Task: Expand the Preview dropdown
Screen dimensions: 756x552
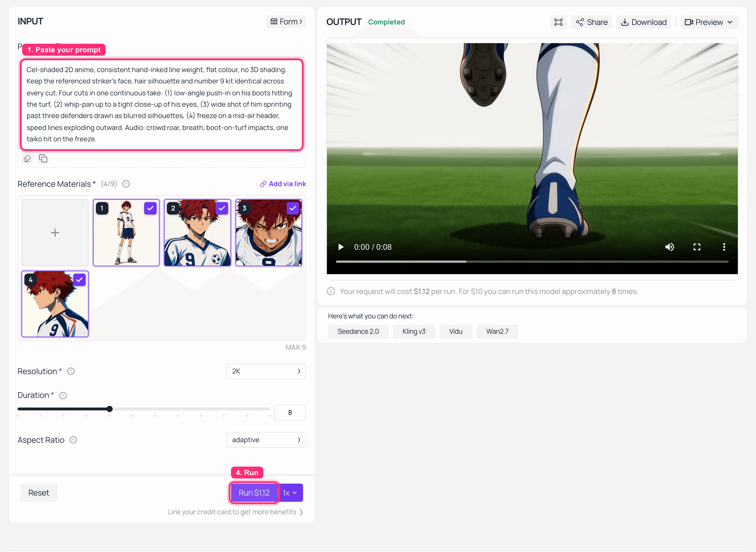Action: point(709,22)
